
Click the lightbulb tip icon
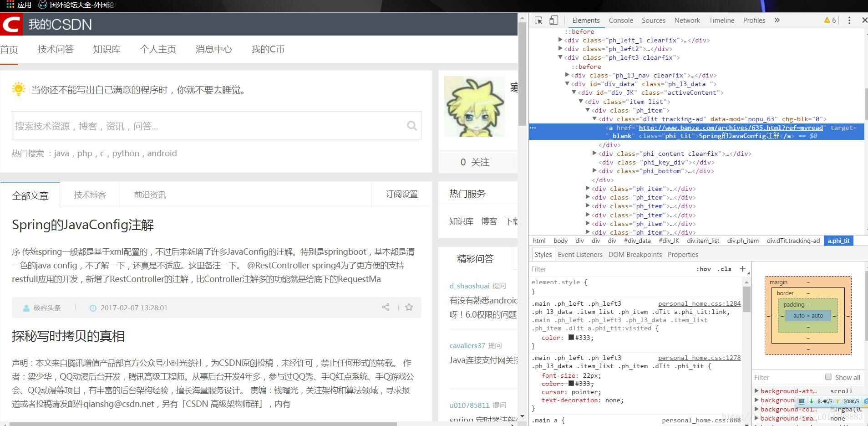click(19, 89)
